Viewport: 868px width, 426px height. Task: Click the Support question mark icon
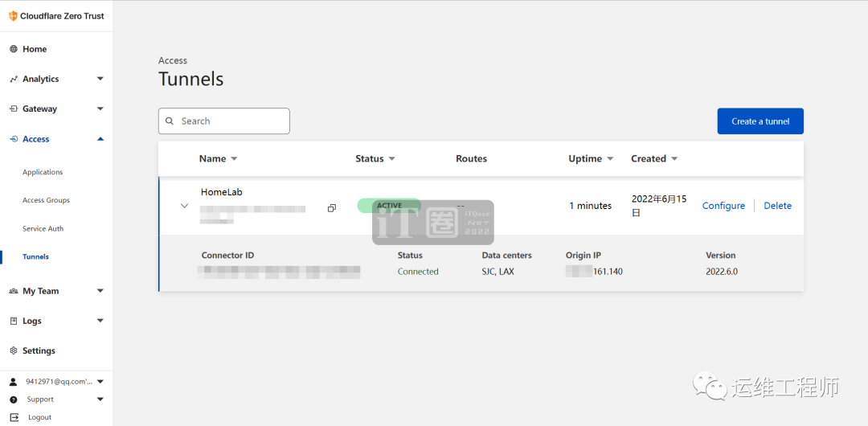coord(14,399)
